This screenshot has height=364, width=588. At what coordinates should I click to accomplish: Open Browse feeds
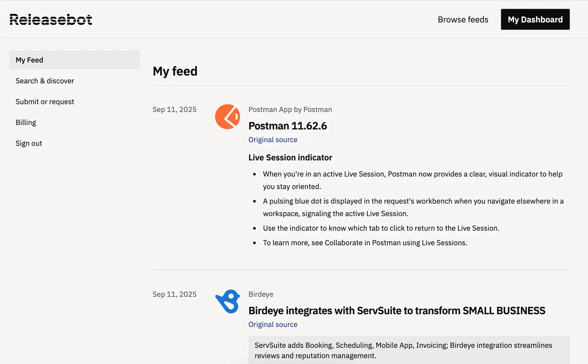click(463, 19)
